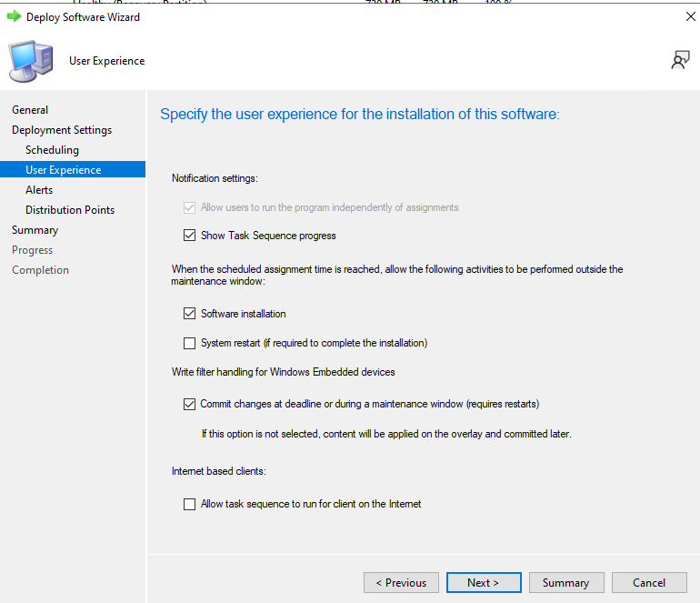Click the user feedback icon at top right
Image resolution: width=700 pixels, height=603 pixels.
[680, 60]
